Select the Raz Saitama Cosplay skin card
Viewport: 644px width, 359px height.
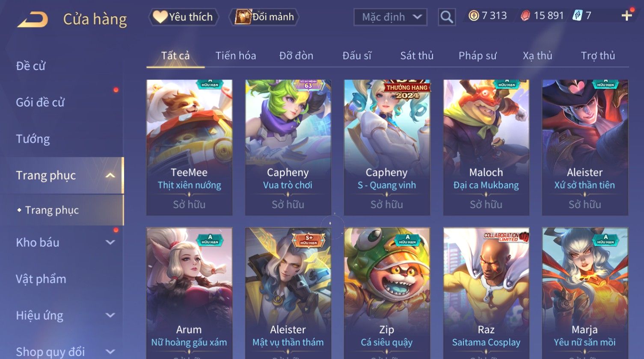tap(486, 293)
